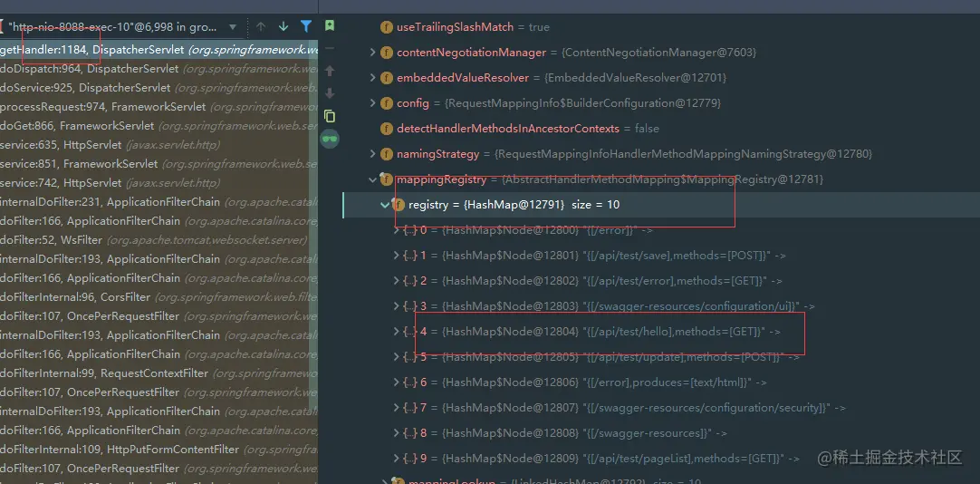Expand the embeddedValueResolver node
The image size is (980, 484).
[373, 78]
